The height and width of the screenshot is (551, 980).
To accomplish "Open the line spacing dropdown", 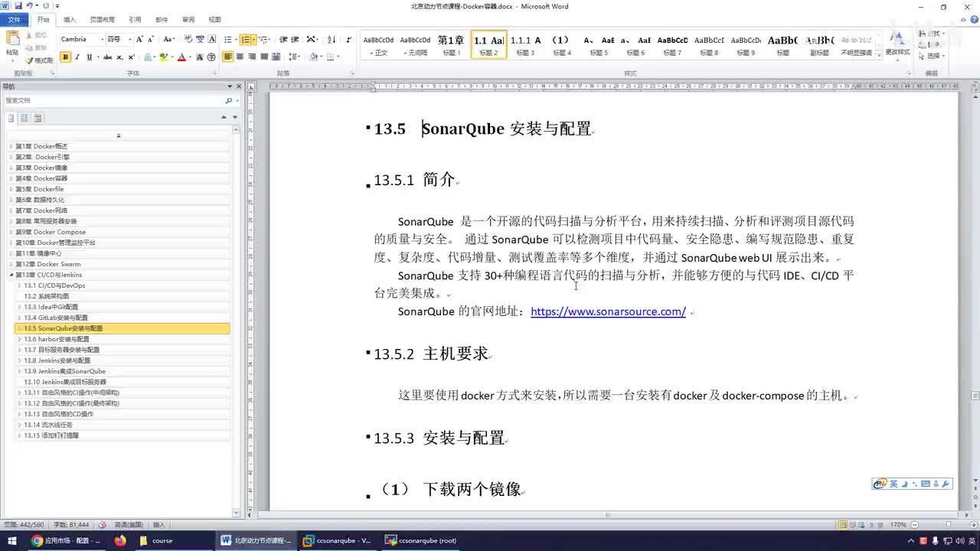I will tap(296, 57).
